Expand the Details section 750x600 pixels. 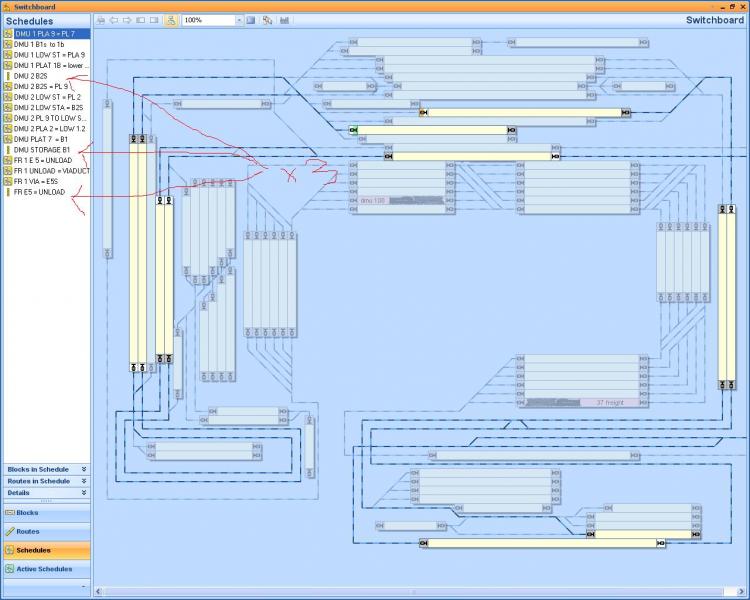[84, 493]
